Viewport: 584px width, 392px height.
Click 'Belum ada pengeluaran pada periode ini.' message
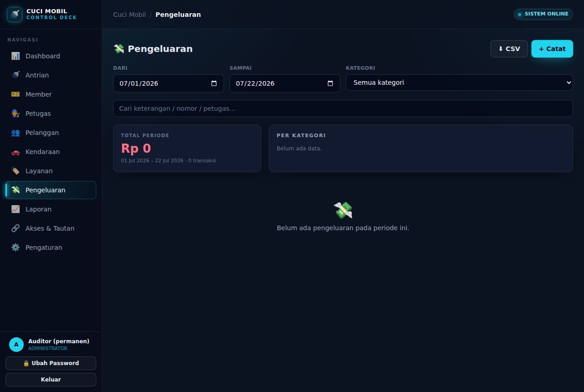tap(343, 228)
